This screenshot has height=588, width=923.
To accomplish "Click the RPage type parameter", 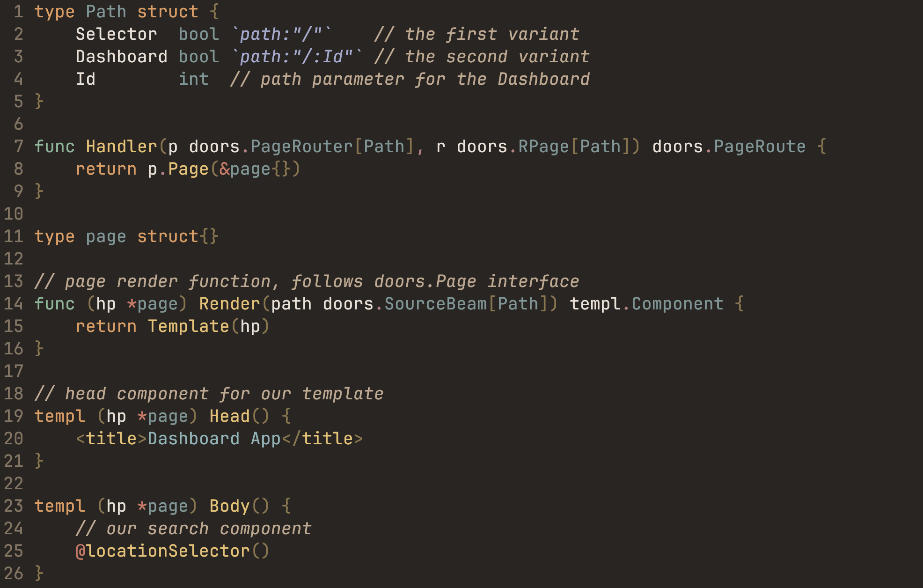I will [x=543, y=147].
